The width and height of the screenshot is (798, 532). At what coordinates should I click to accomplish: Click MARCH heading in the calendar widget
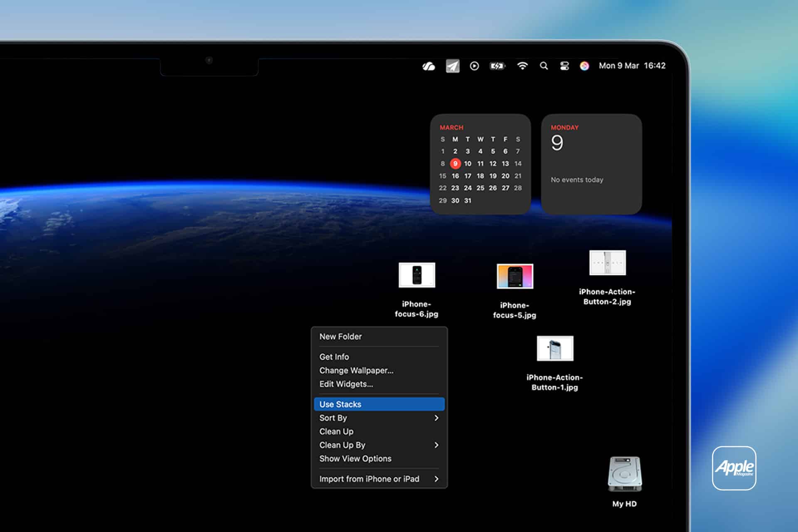point(451,127)
